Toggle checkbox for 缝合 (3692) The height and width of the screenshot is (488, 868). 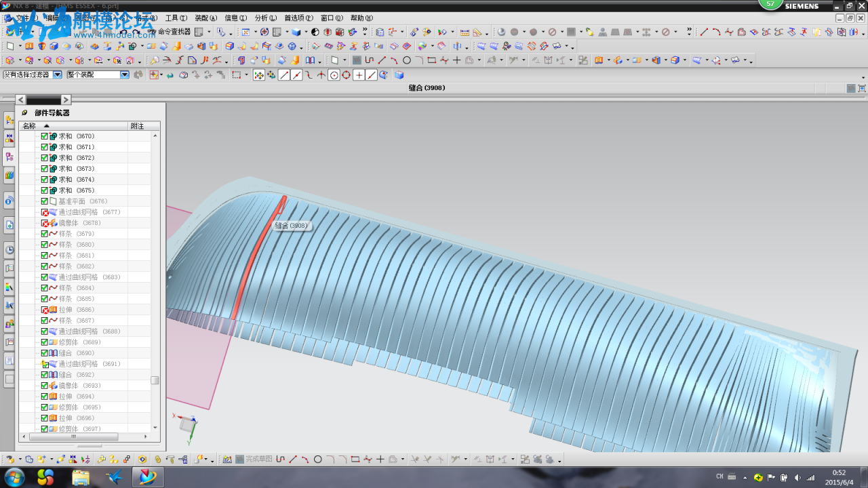[x=45, y=375]
